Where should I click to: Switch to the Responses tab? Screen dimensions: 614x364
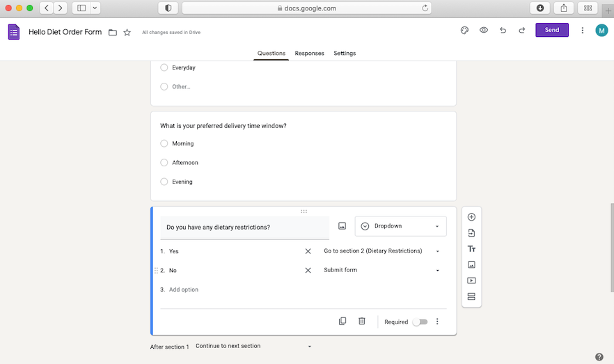[x=309, y=54]
